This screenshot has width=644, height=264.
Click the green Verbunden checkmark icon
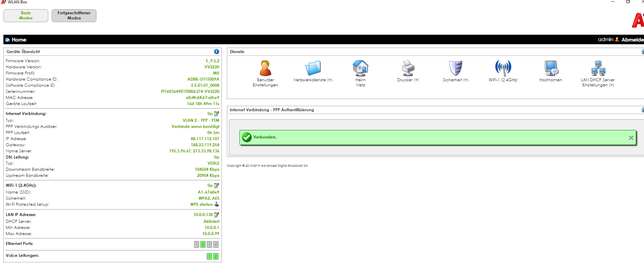[247, 137]
